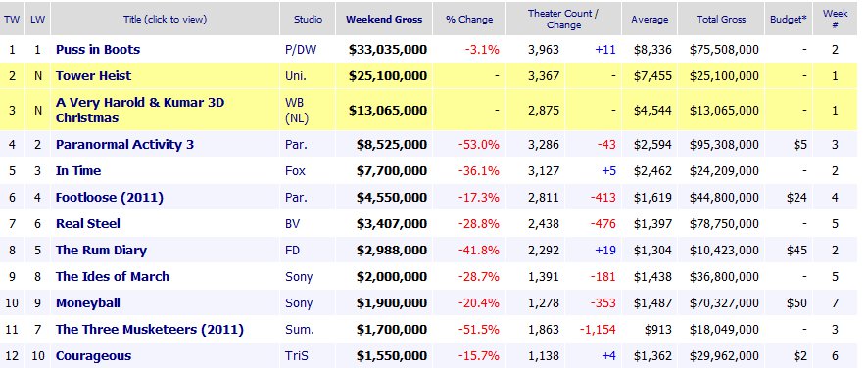Screen dimensions: 868x368
Task: Open the In Time title link
Action: tap(78, 171)
